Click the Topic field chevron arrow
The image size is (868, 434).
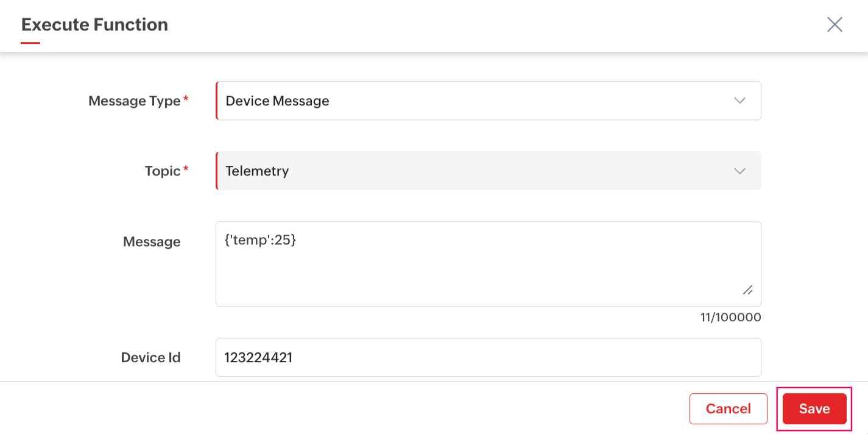pyautogui.click(x=739, y=171)
